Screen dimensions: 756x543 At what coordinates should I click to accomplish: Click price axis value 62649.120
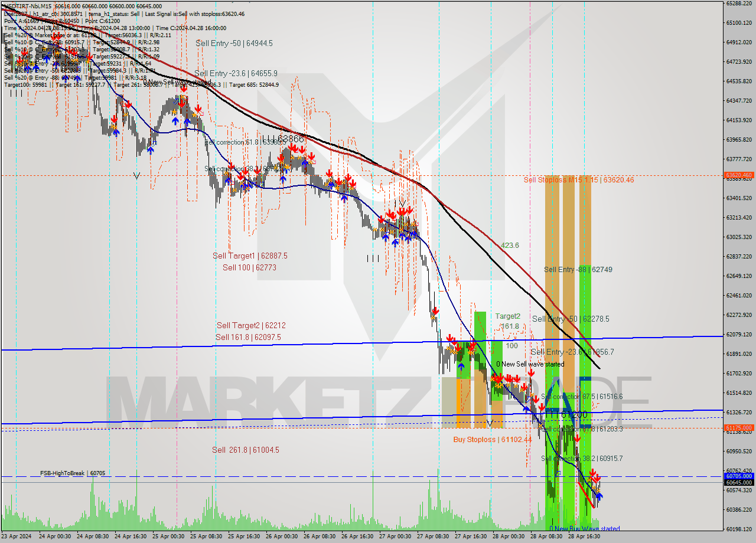coord(739,276)
